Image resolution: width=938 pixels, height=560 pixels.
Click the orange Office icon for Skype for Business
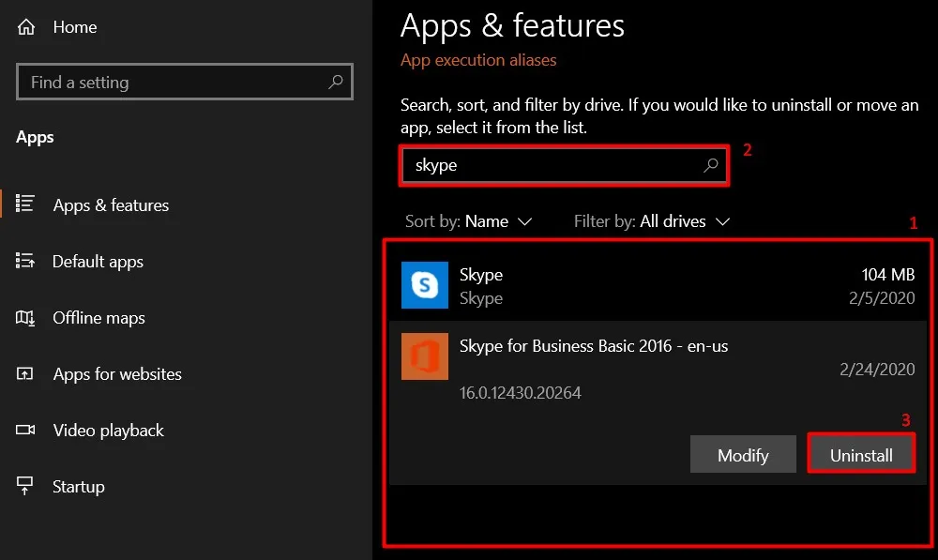[x=424, y=356]
